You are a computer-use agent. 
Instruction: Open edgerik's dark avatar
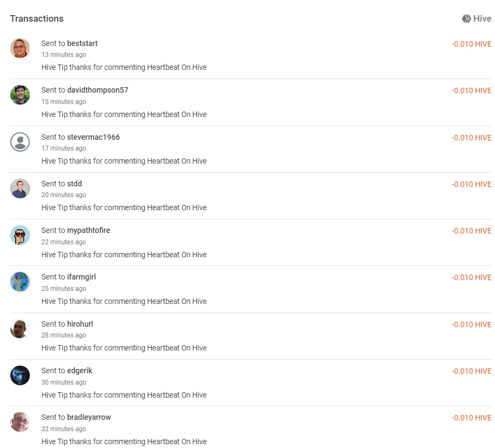click(x=20, y=375)
